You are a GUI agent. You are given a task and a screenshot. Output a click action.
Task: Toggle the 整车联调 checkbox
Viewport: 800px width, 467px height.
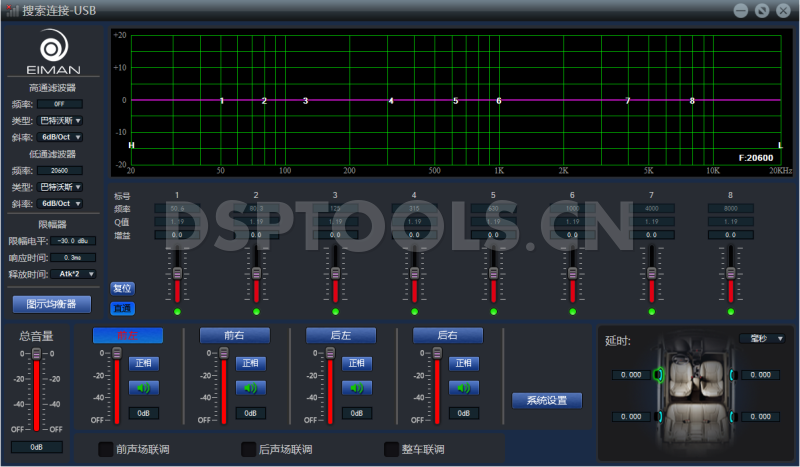[x=392, y=449]
